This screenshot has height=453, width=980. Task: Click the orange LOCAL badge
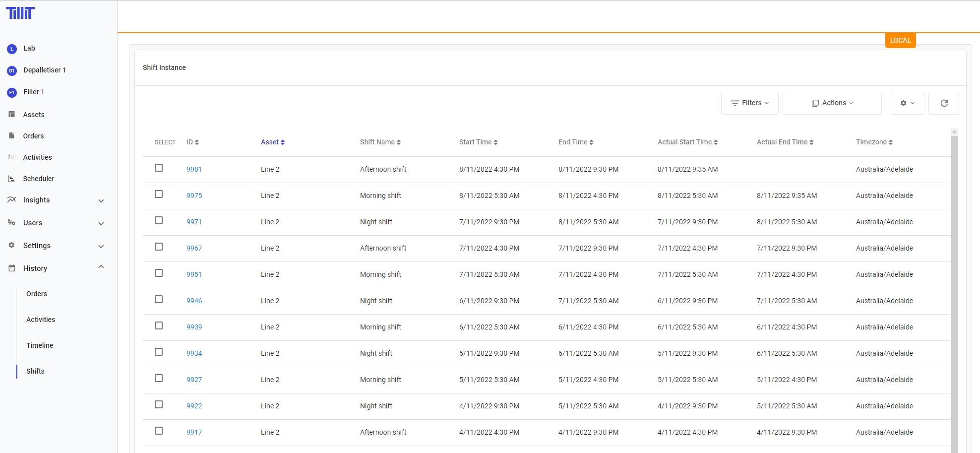coord(900,41)
